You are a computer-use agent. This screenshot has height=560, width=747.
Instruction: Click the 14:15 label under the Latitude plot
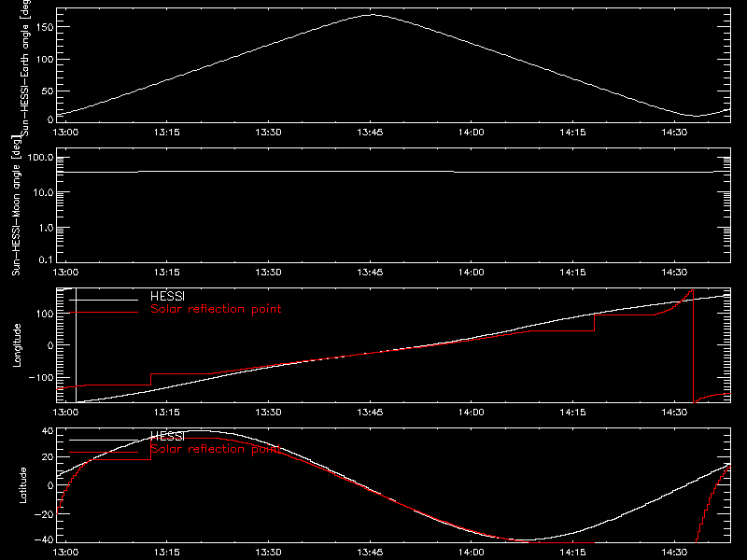coord(572,553)
